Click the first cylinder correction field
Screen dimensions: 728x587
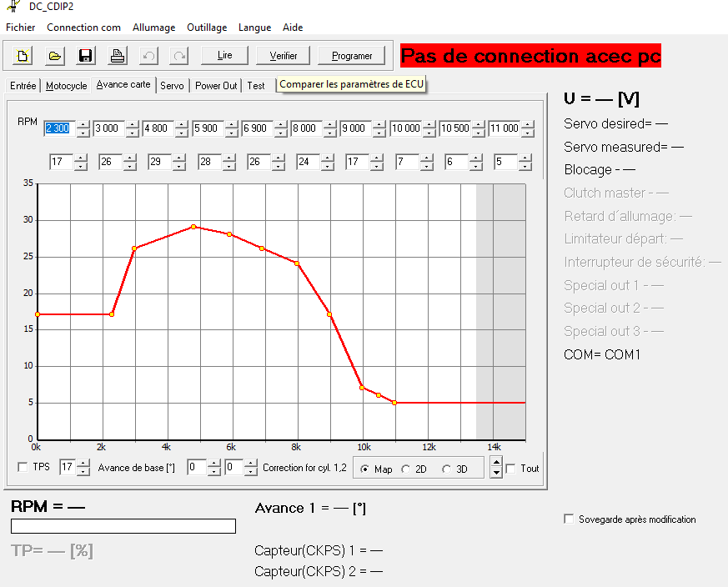pyautogui.click(x=197, y=467)
